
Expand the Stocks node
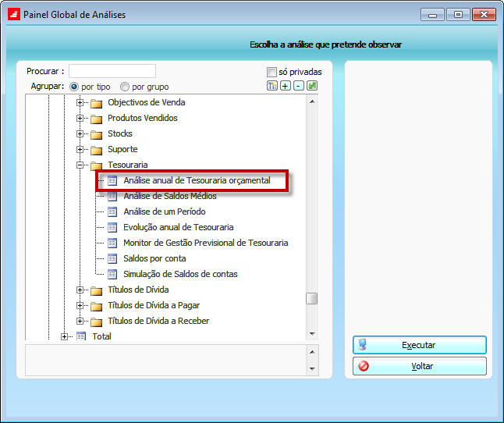click(80, 133)
